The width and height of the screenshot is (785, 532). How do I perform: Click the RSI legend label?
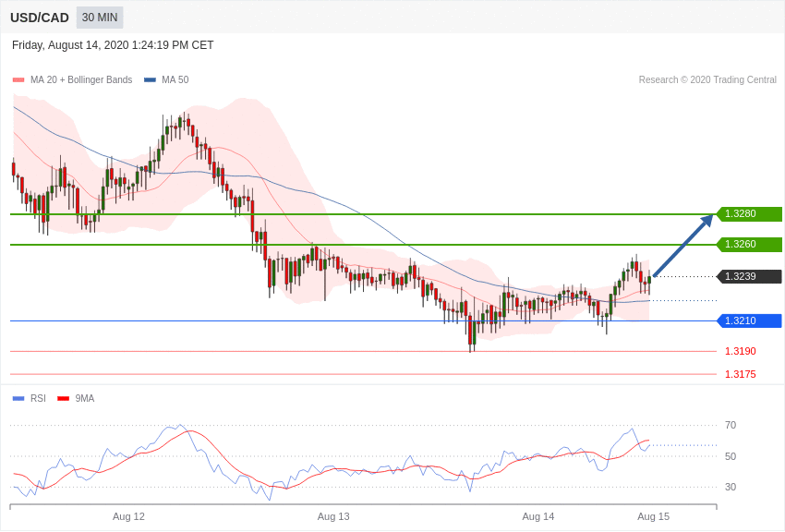click(x=38, y=398)
